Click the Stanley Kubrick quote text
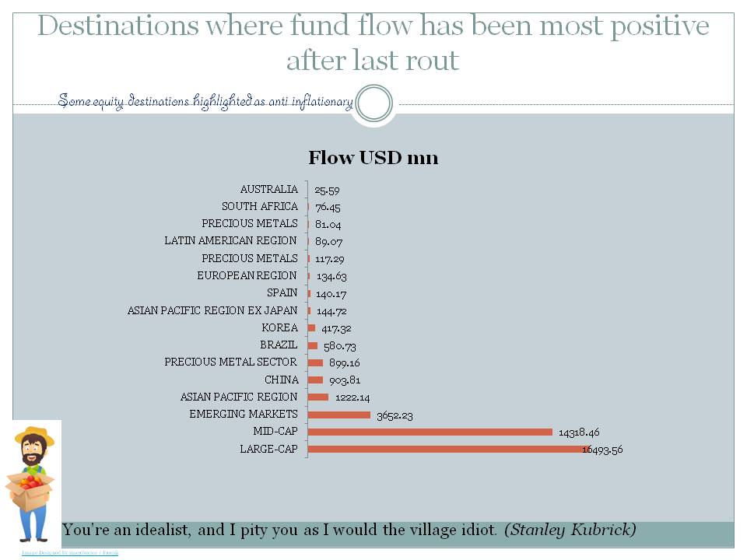Screen dimensions: 747x560 tap(349, 530)
